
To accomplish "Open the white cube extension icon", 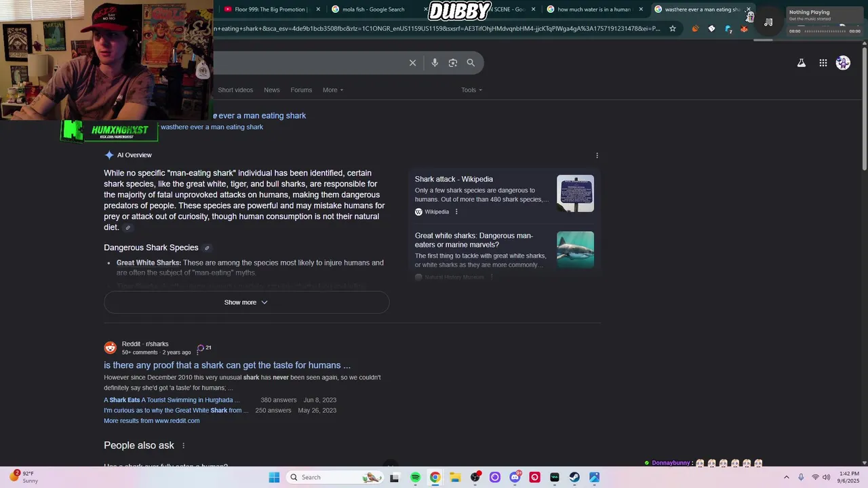I will (711, 28).
